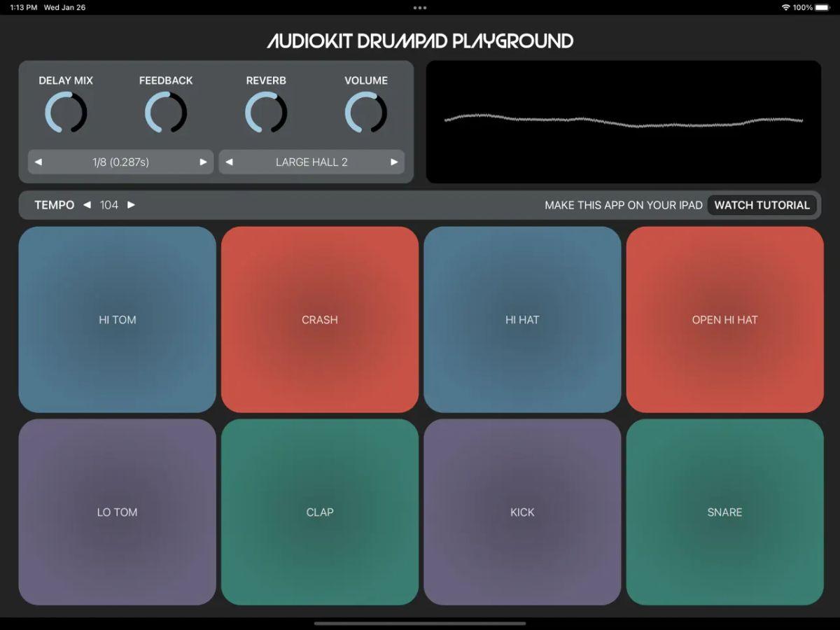Click the DELAY MIX label
The image size is (840, 630).
pyautogui.click(x=66, y=80)
